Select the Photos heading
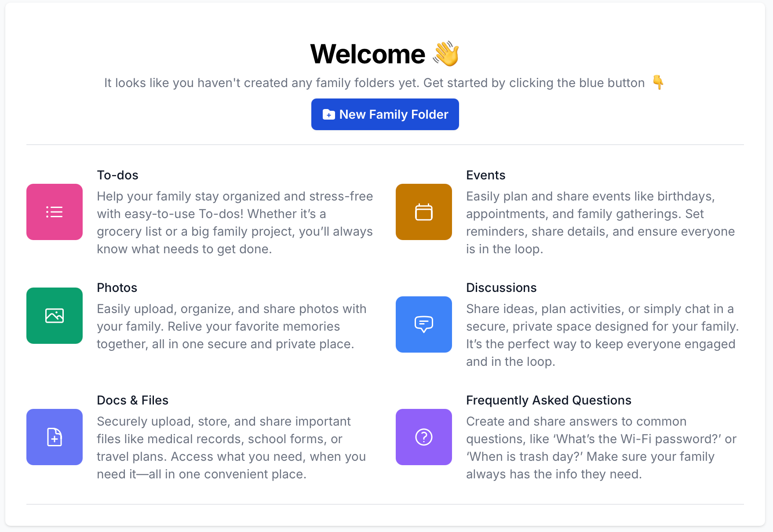Image resolution: width=773 pixels, height=532 pixels. click(117, 288)
